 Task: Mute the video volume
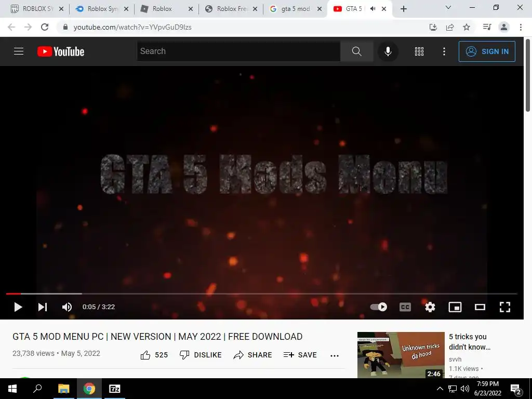[x=67, y=307]
